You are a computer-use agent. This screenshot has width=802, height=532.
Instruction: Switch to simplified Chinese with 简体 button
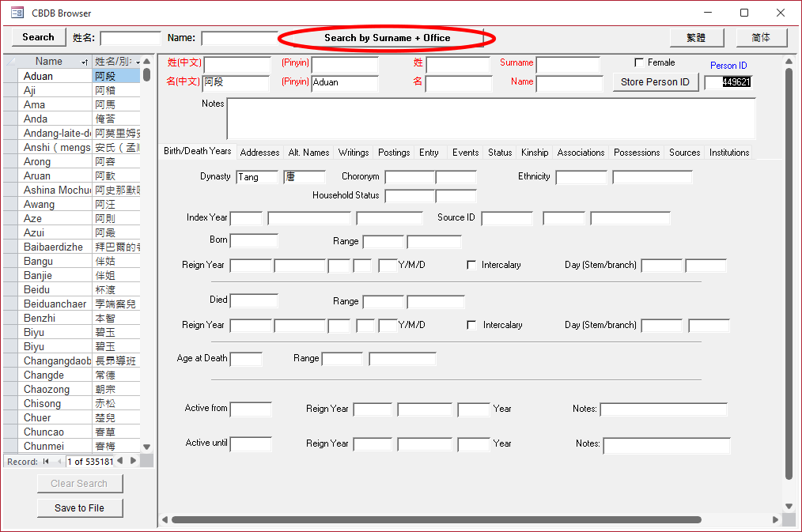pos(762,38)
